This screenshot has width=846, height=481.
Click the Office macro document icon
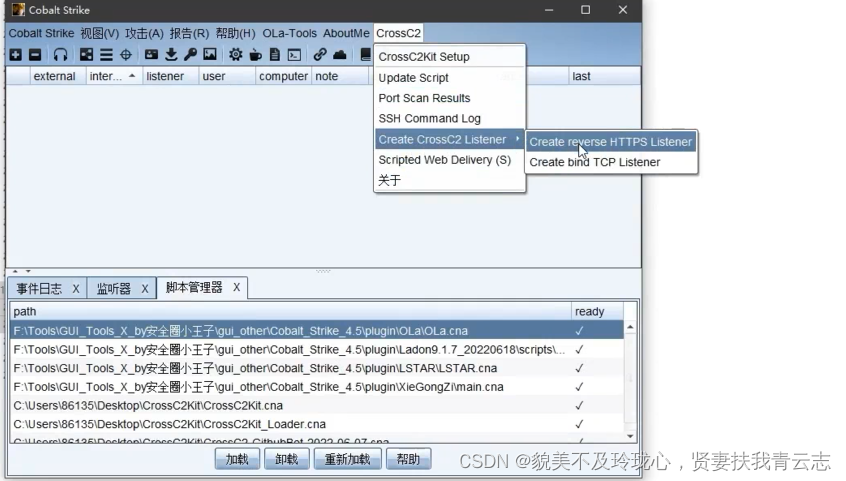(x=275, y=55)
